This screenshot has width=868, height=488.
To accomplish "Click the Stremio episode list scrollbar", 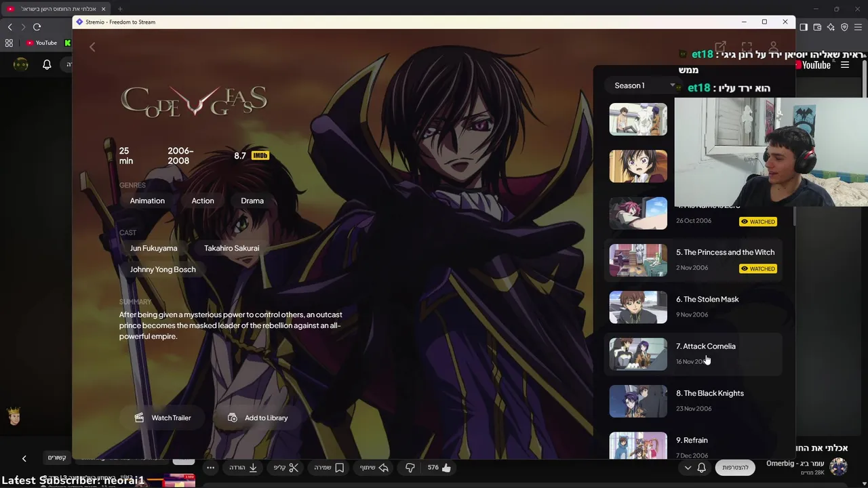I will coord(793,216).
